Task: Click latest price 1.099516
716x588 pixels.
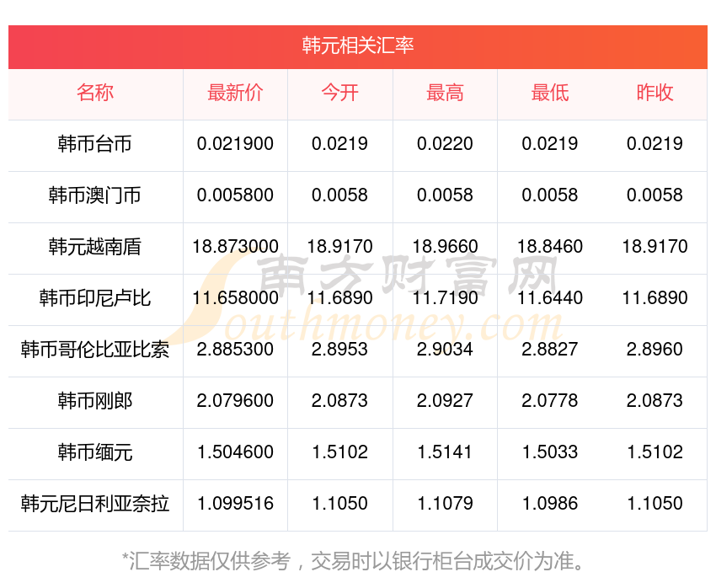Action: pyautogui.click(x=235, y=504)
